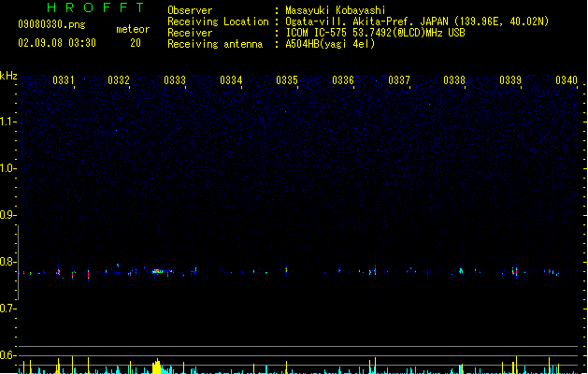Click the Receiving Location label
Viewport: 588px width, 374px height.
pyautogui.click(x=218, y=22)
